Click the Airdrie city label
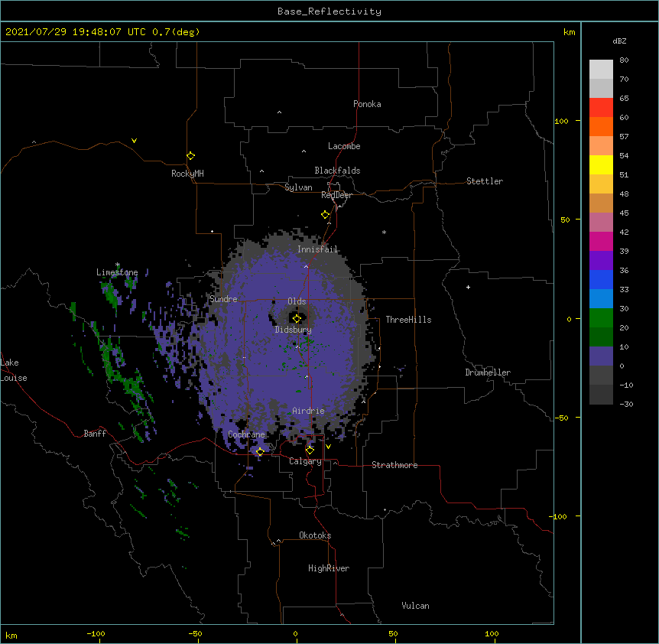 click(x=309, y=411)
